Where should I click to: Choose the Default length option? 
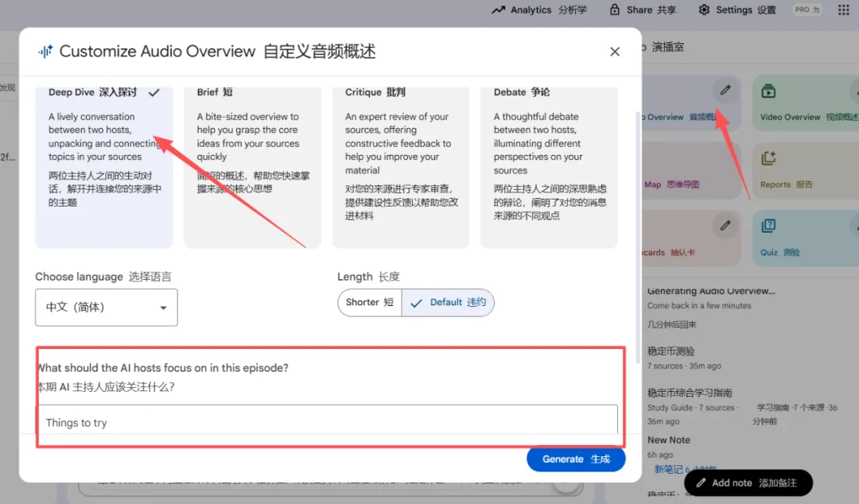coord(448,302)
